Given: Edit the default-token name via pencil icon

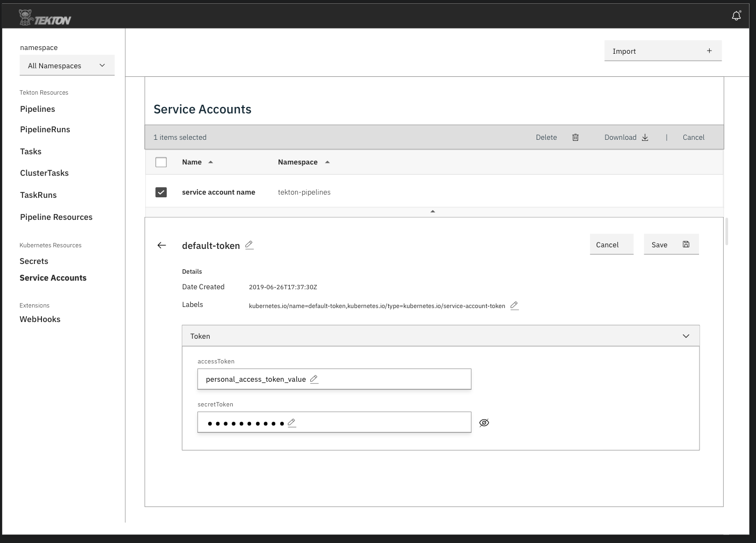Looking at the screenshot, I should pos(249,245).
